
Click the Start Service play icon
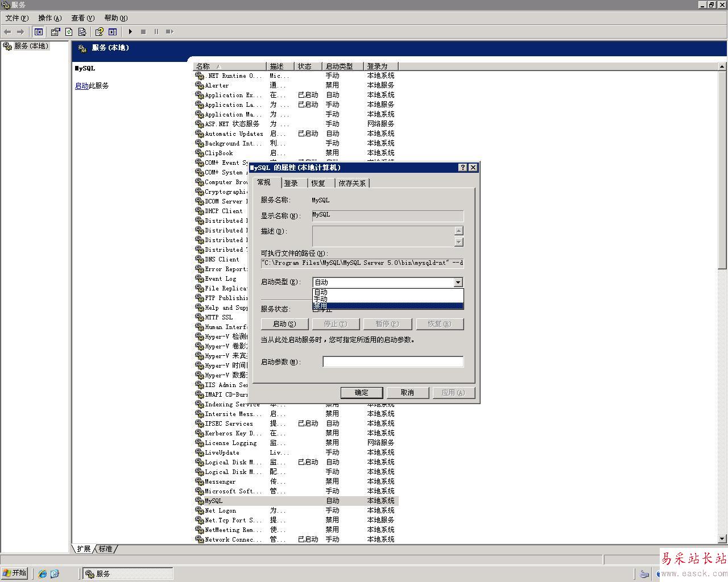coord(130,32)
